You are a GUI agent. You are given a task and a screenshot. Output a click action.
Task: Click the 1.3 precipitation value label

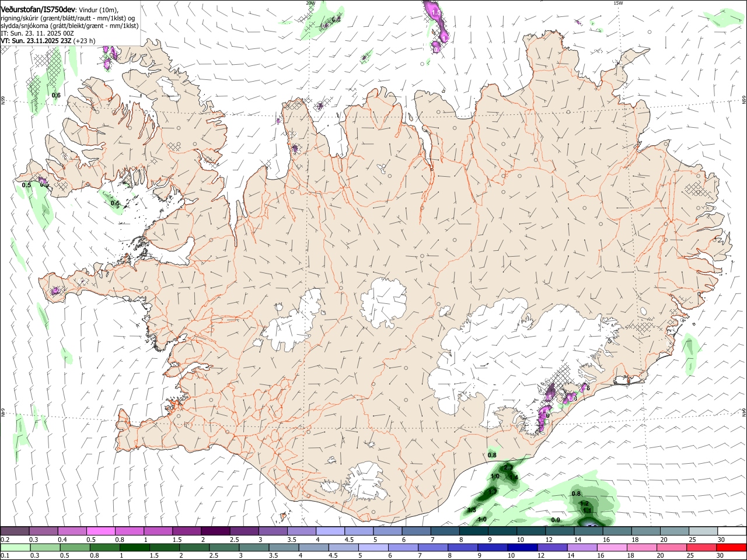[x=472, y=510]
